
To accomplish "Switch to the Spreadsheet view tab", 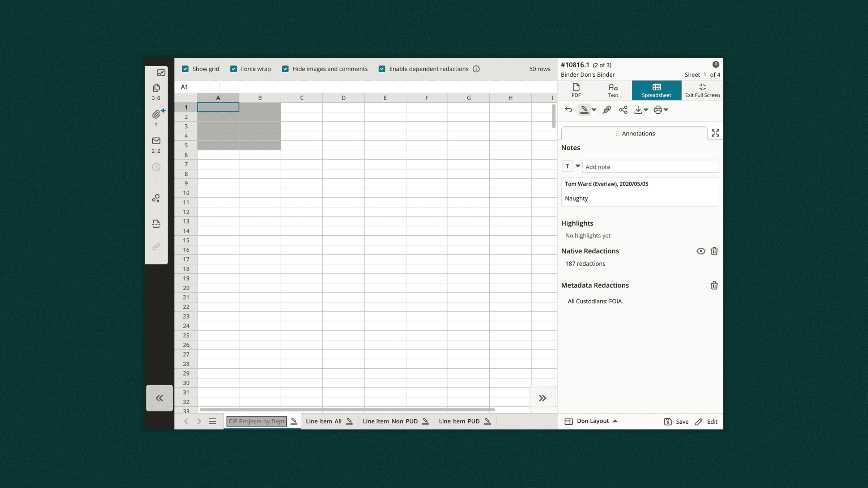I will point(656,90).
